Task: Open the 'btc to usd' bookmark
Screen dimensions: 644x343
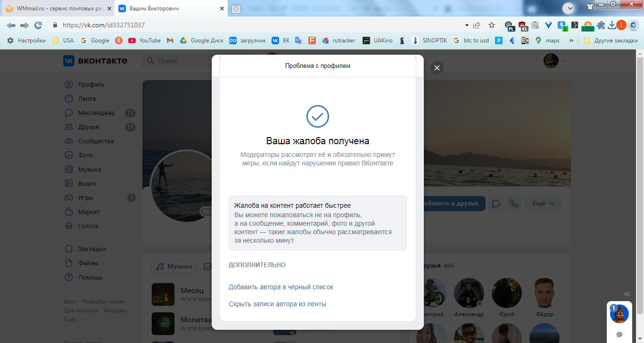Action: click(x=471, y=41)
